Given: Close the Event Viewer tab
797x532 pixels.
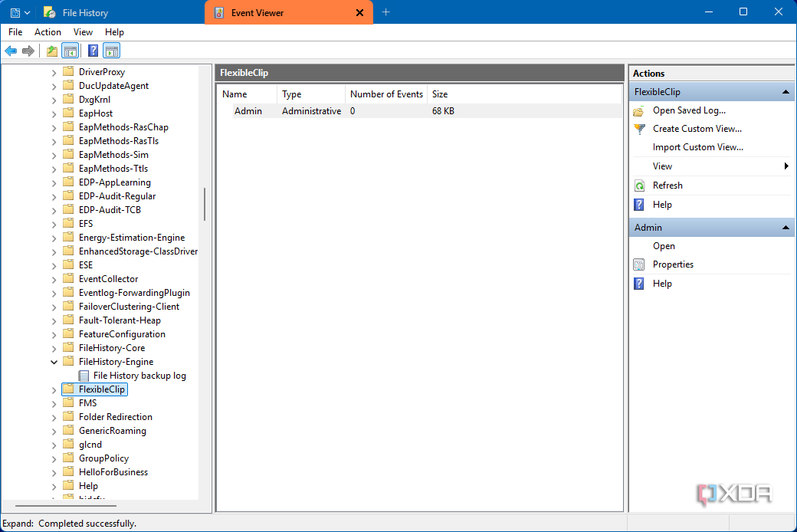Looking at the screenshot, I should tap(360, 13).
